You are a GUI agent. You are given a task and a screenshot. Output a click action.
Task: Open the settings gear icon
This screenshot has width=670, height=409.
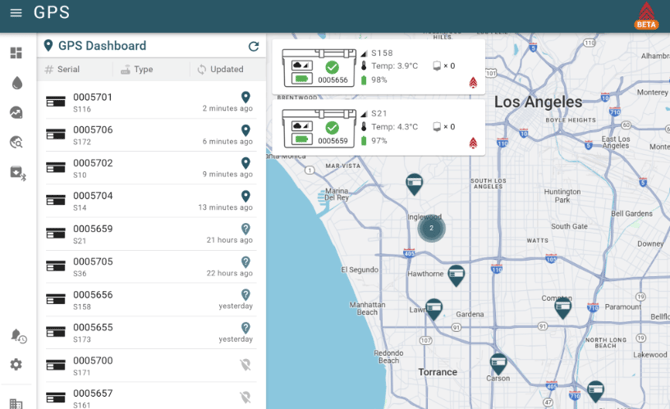point(16,365)
